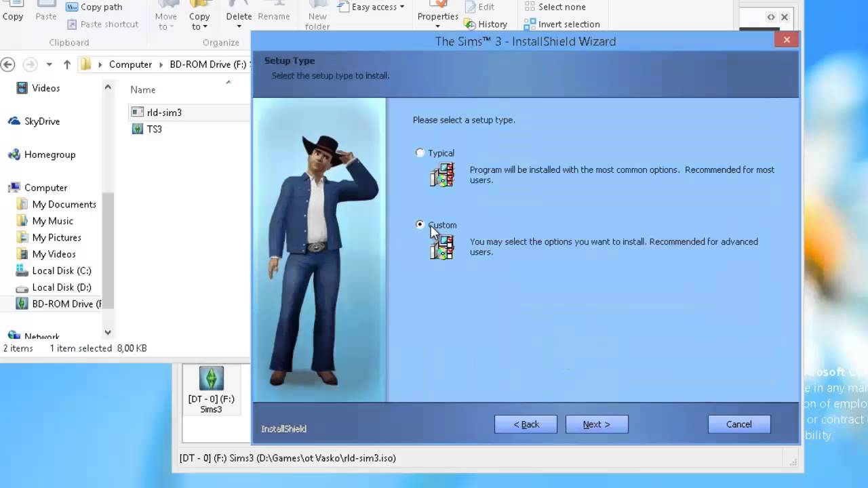This screenshot has width=868, height=488.
Task: Click the double-arrow icon in the background window
Action: click(x=771, y=17)
